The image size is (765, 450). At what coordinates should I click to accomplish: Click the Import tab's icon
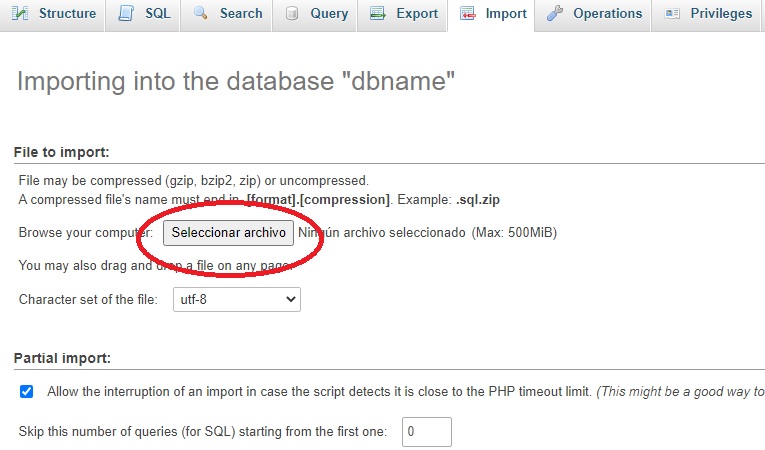(467, 13)
